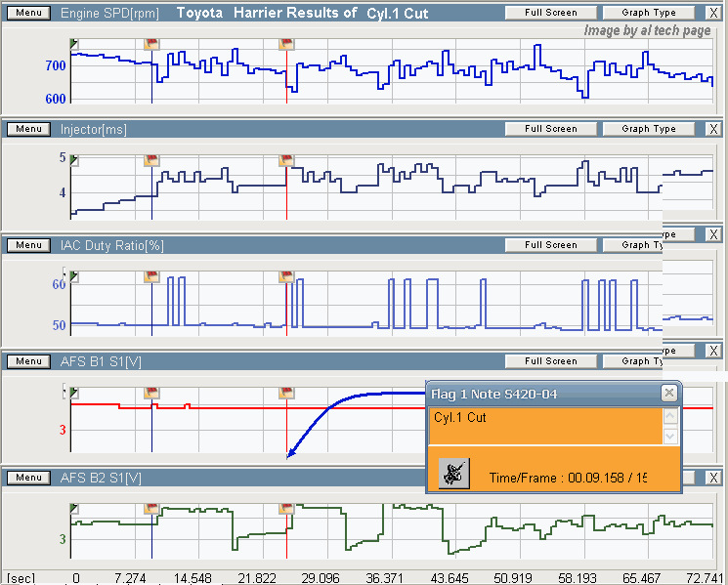
Task: Click the second red flag on Injector graph
Action: (x=286, y=161)
